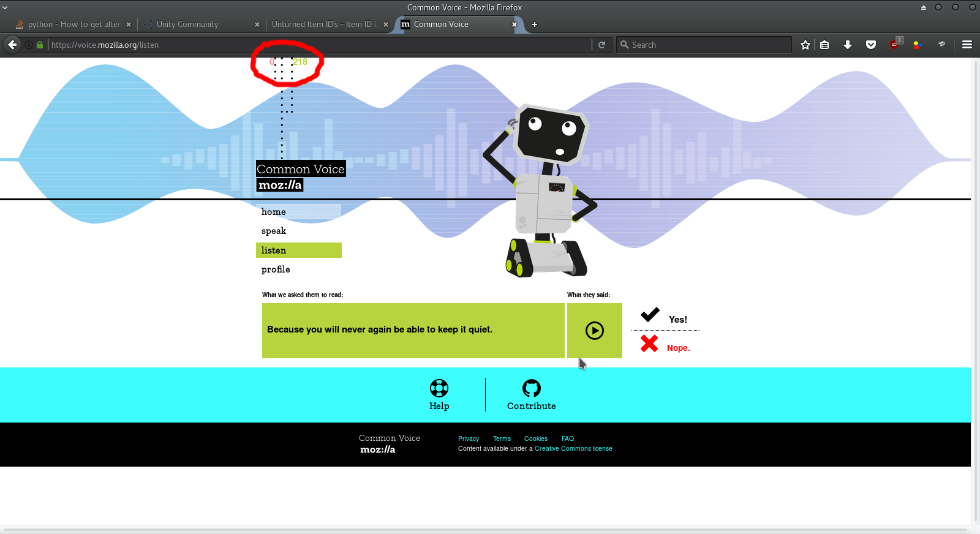
Task: Confirm the clip with Yes!
Action: pyautogui.click(x=678, y=320)
